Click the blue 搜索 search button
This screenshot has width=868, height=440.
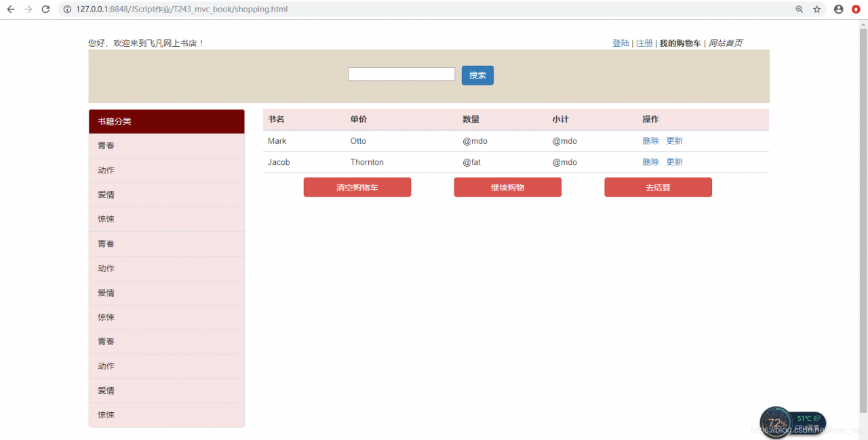477,75
